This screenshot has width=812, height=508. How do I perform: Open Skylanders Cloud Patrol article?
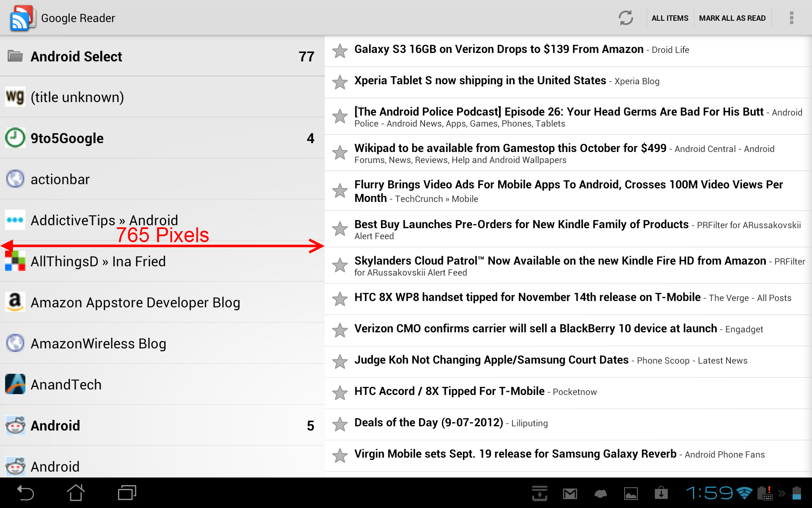[568, 265]
